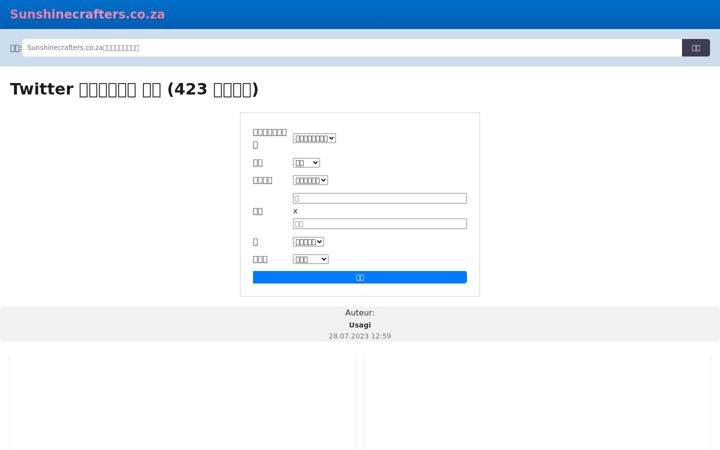Expand the second form dropdown
The height and width of the screenshot is (450, 720).
coord(306,163)
